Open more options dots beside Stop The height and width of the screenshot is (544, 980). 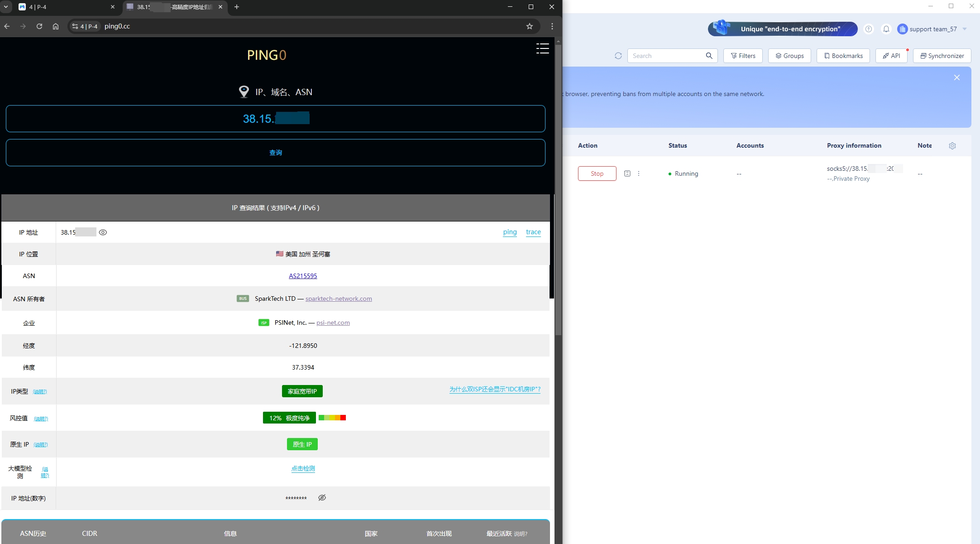[639, 173]
